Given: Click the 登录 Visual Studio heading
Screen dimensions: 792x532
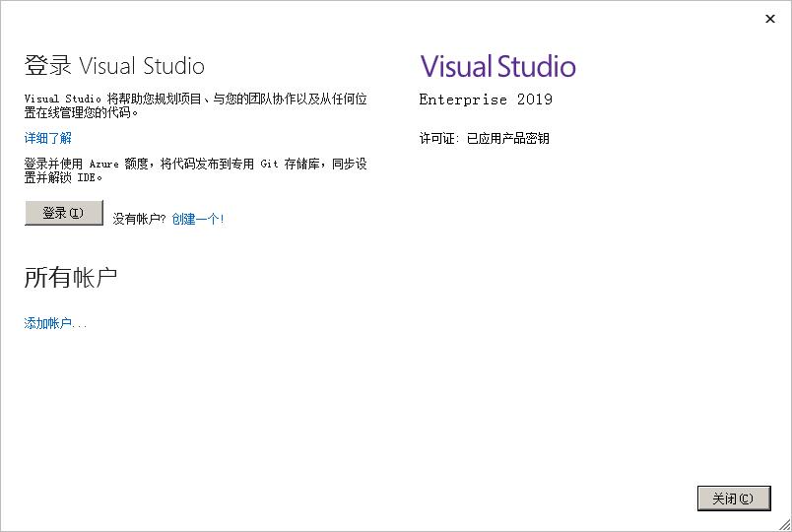Looking at the screenshot, I should click(114, 66).
